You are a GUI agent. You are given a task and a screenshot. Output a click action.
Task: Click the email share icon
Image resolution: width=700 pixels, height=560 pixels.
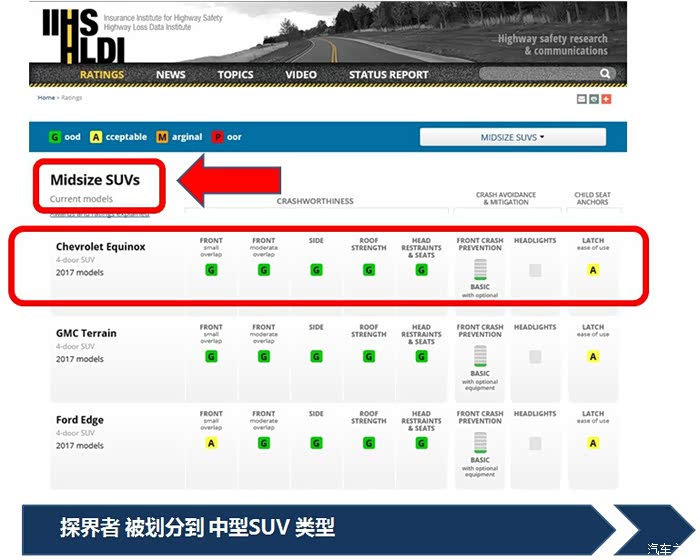coord(581,99)
